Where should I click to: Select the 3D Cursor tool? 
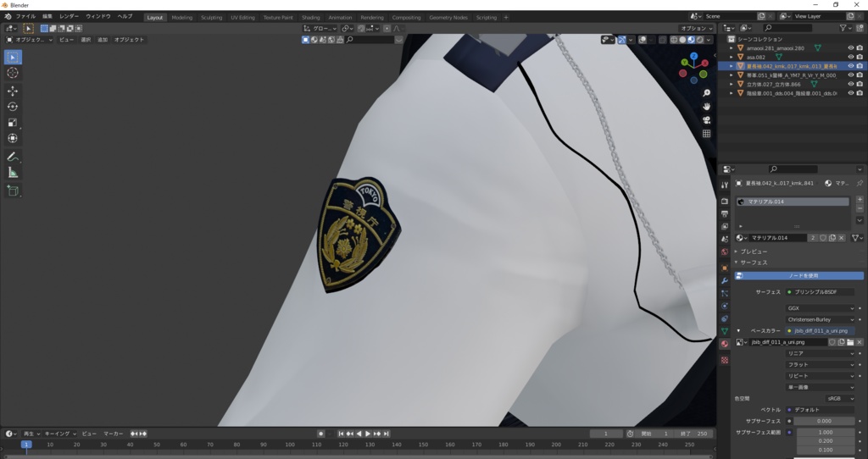(x=13, y=73)
